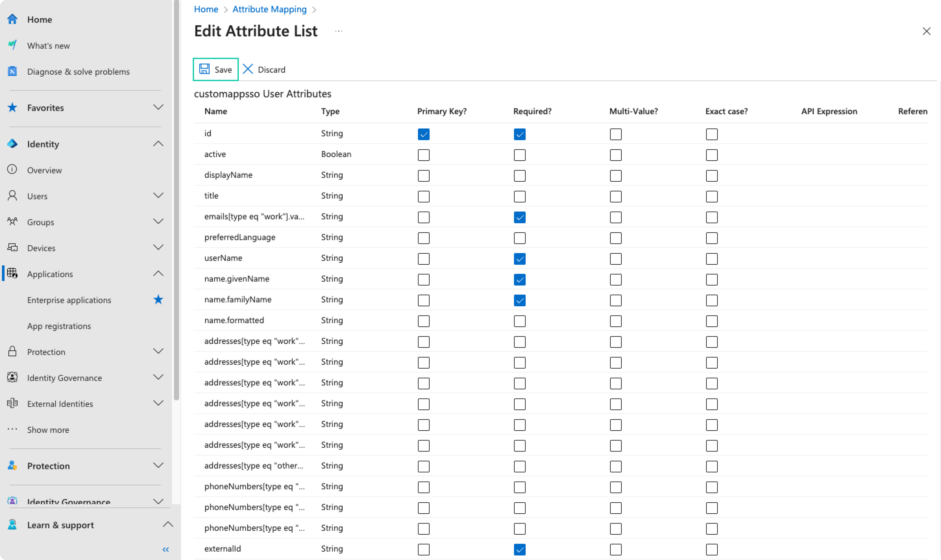Collapse the Applications chevron
Image resolution: width=941 pixels, height=560 pixels.
[x=159, y=273]
